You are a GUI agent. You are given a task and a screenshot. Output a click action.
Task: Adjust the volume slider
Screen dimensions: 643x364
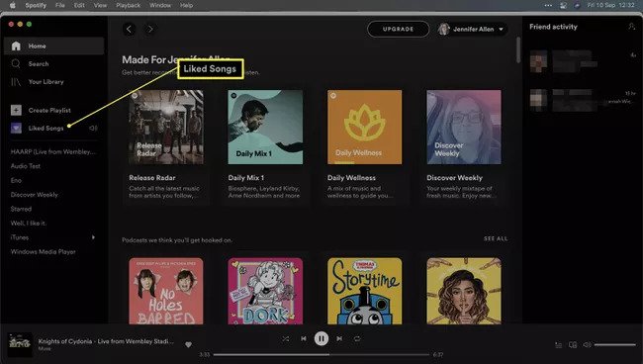click(x=614, y=345)
